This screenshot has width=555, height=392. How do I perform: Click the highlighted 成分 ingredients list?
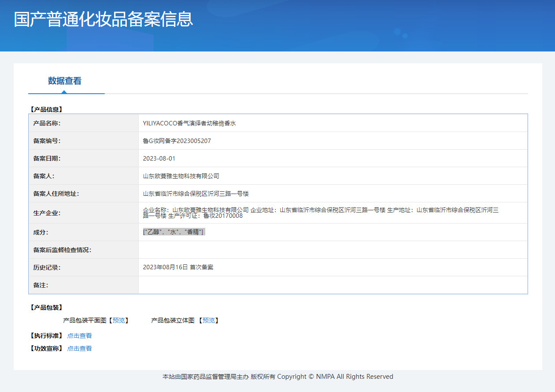coord(174,232)
